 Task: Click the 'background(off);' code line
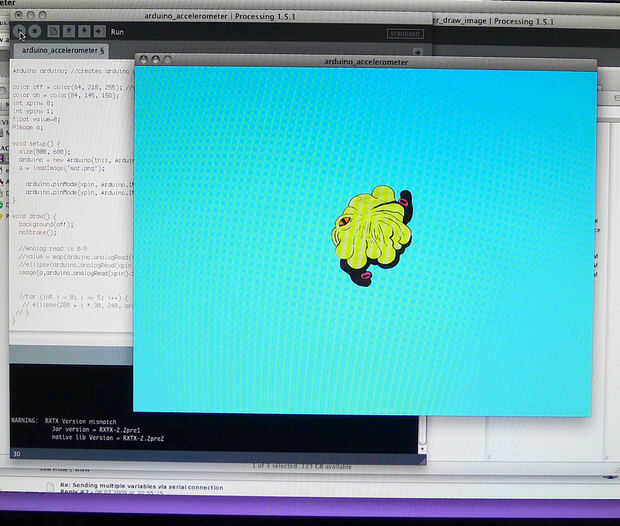[x=46, y=224]
